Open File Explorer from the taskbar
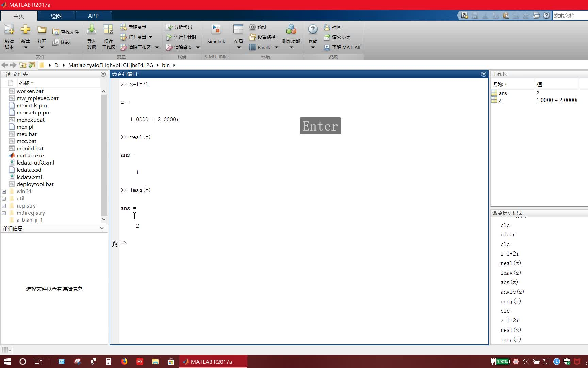Image resolution: width=588 pixels, height=368 pixels. click(155, 362)
